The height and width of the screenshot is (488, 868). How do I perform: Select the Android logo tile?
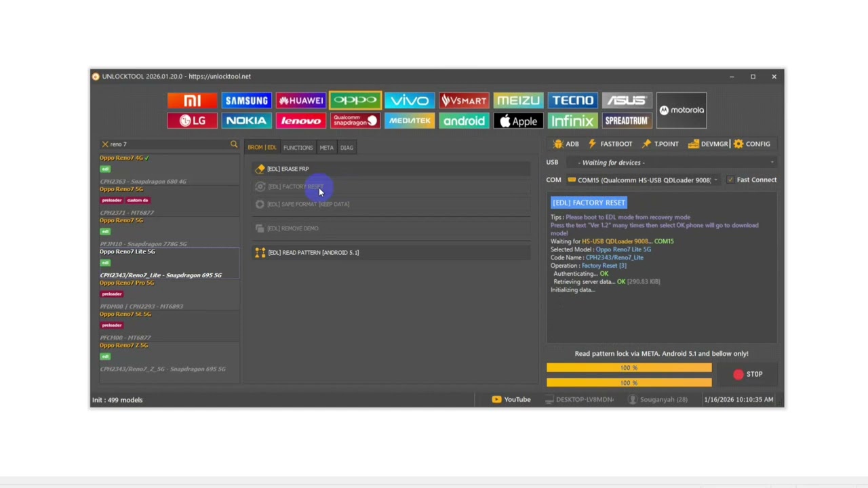464,121
